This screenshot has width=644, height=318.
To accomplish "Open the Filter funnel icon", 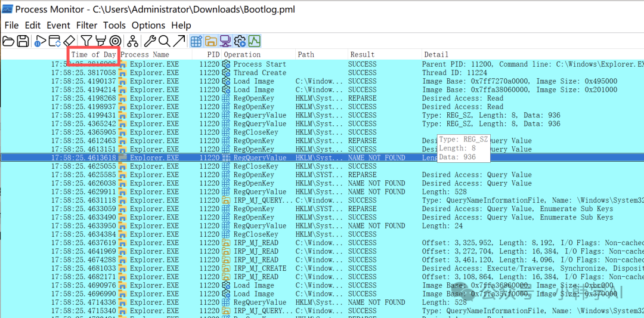I will (86, 41).
